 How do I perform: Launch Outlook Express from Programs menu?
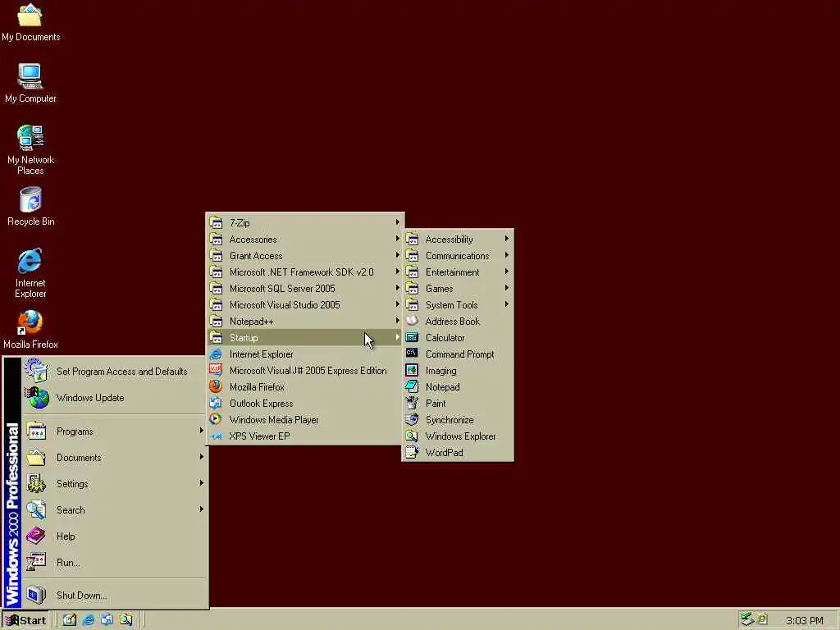coord(305,404)
